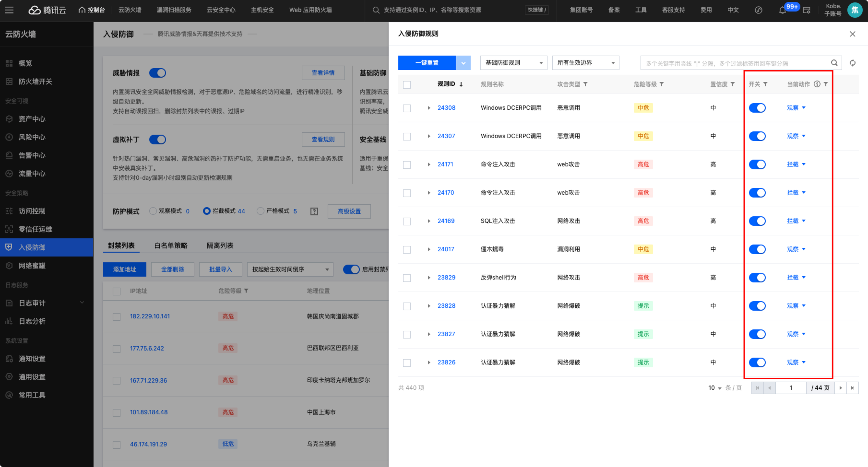
Task: Open the help question icon beside 严格模式
Action: pyautogui.click(x=314, y=211)
